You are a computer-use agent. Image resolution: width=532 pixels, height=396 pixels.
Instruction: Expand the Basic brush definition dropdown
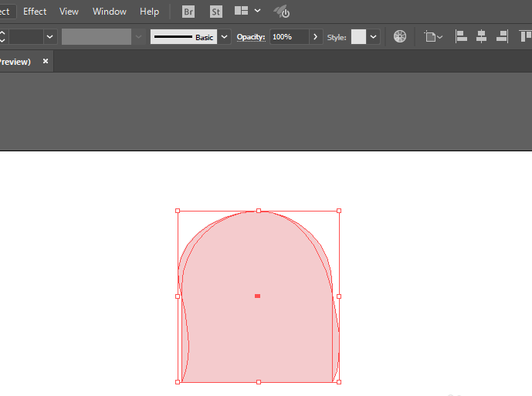click(224, 36)
